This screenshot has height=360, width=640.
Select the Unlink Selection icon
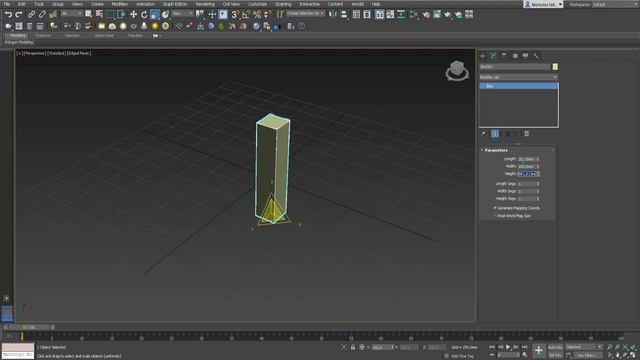pyautogui.click(x=42, y=14)
